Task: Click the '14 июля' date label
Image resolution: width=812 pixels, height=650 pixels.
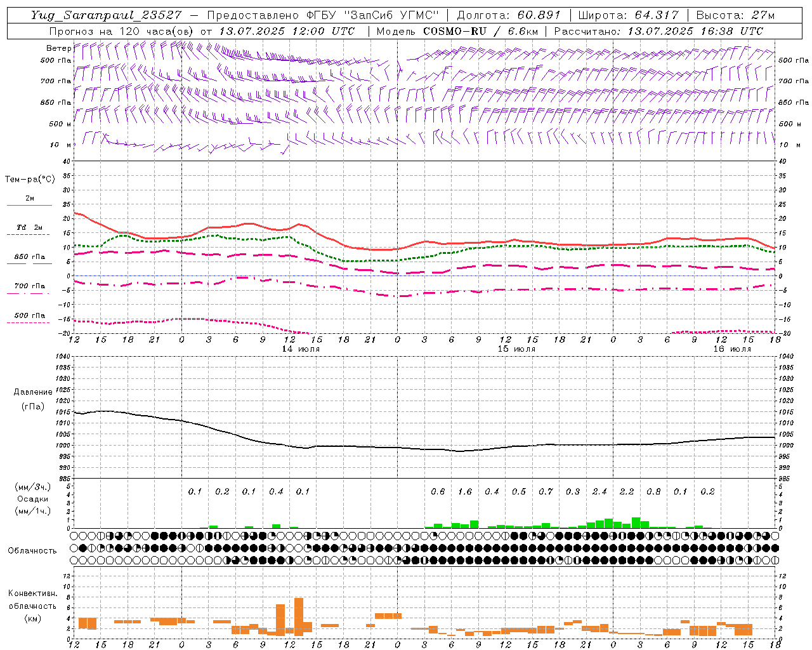Action: [301, 349]
